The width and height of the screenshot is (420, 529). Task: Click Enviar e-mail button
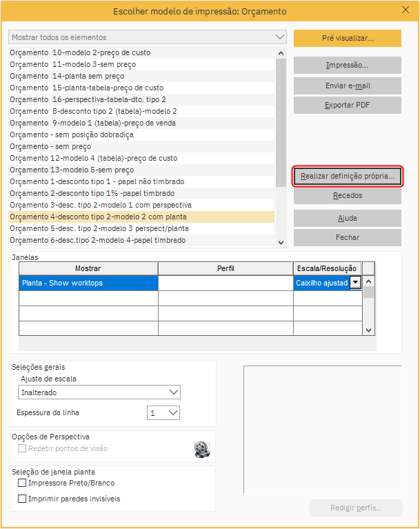click(348, 86)
